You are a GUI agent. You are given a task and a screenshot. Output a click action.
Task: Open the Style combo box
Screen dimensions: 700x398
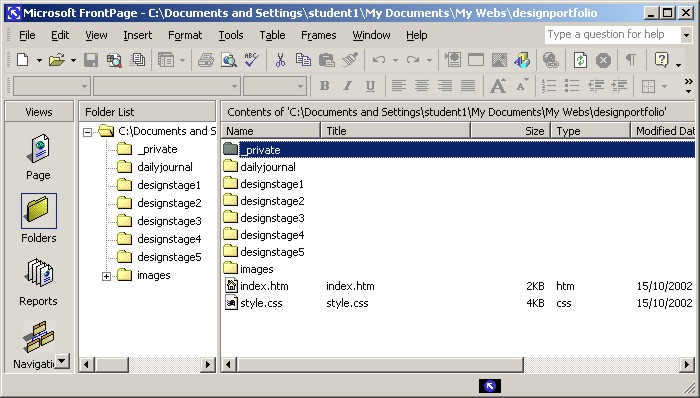coord(52,86)
